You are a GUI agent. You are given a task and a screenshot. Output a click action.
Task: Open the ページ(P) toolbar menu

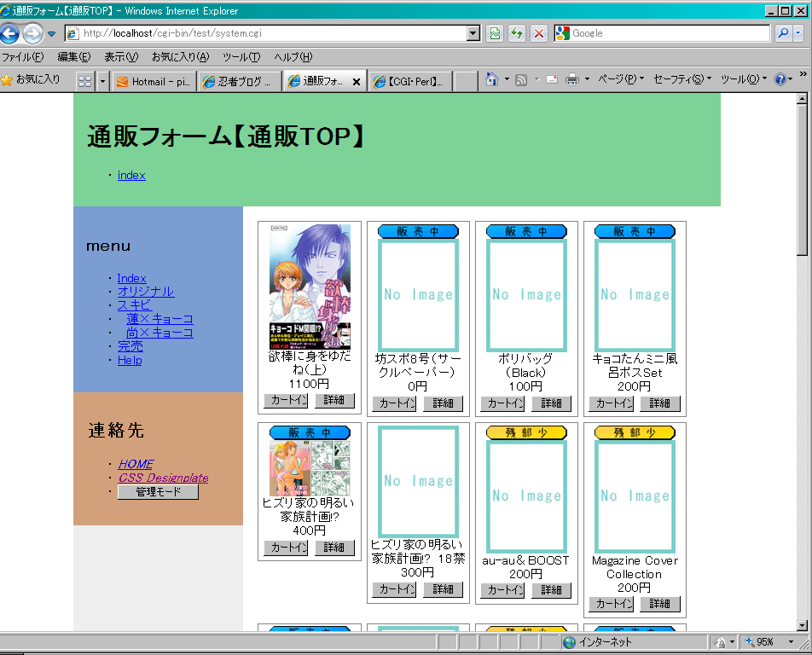tap(621, 79)
